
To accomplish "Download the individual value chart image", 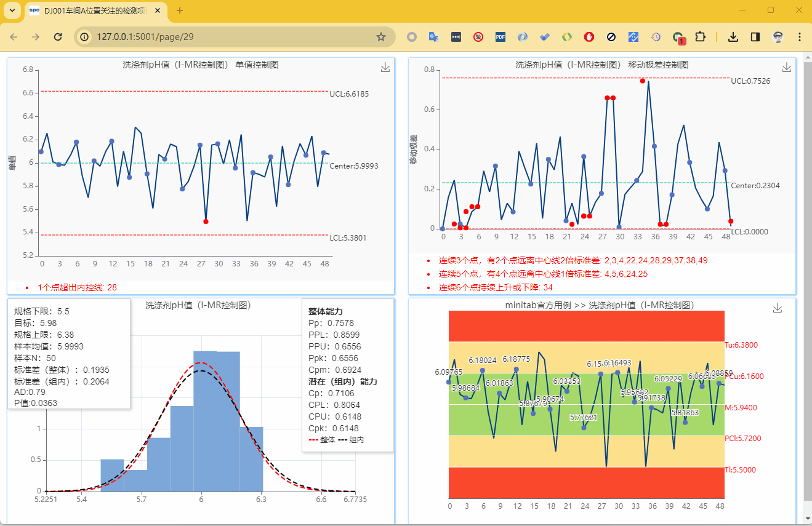I will 385,68.
